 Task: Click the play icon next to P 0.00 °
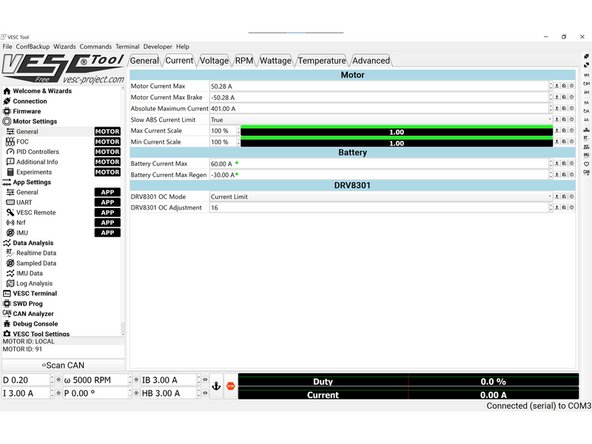point(136,393)
